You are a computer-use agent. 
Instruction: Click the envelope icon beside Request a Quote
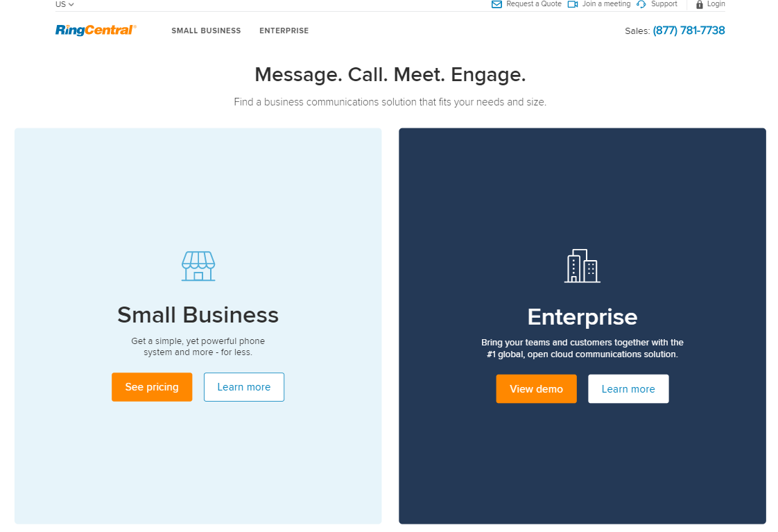[x=496, y=4]
